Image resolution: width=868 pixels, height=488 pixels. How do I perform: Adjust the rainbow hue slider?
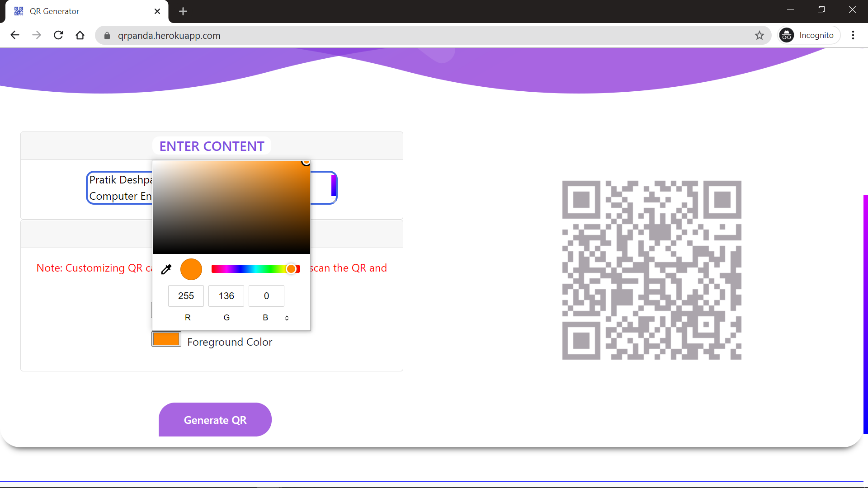pos(256,269)
